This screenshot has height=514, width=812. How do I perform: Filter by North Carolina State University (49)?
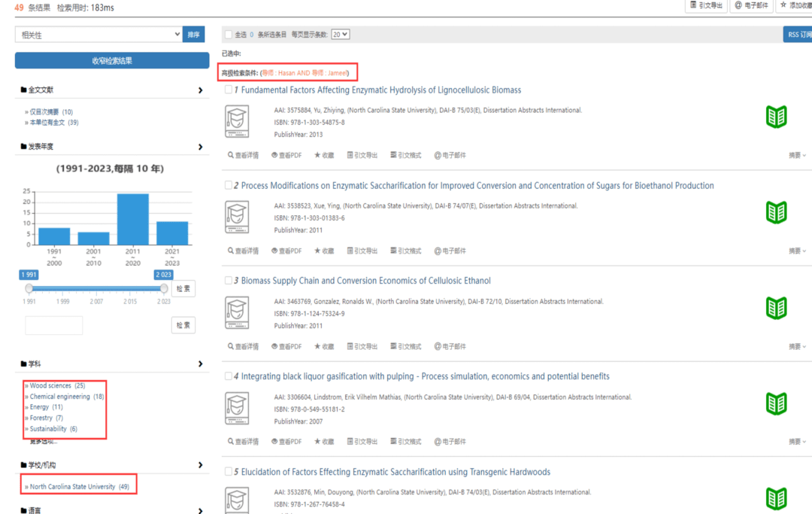[x=79, y=487]
